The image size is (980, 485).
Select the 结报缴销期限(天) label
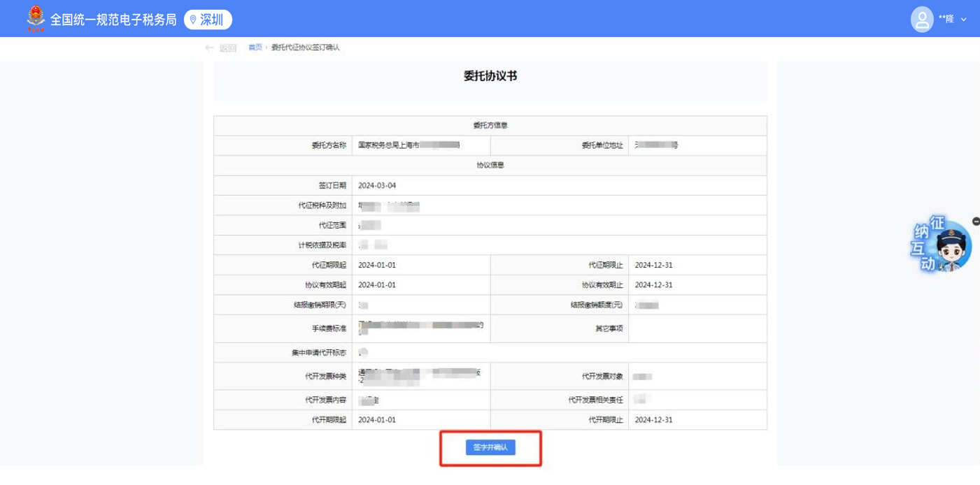coord(320,305)
